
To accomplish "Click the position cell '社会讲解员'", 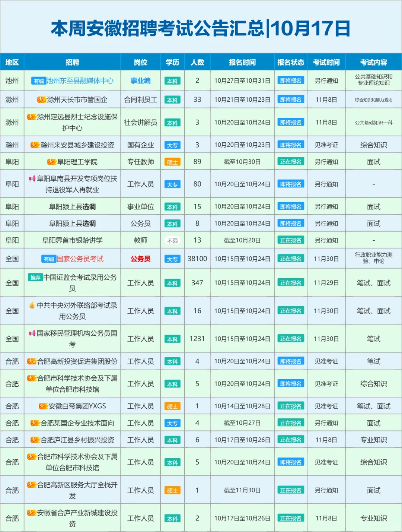I will point(141,122).
